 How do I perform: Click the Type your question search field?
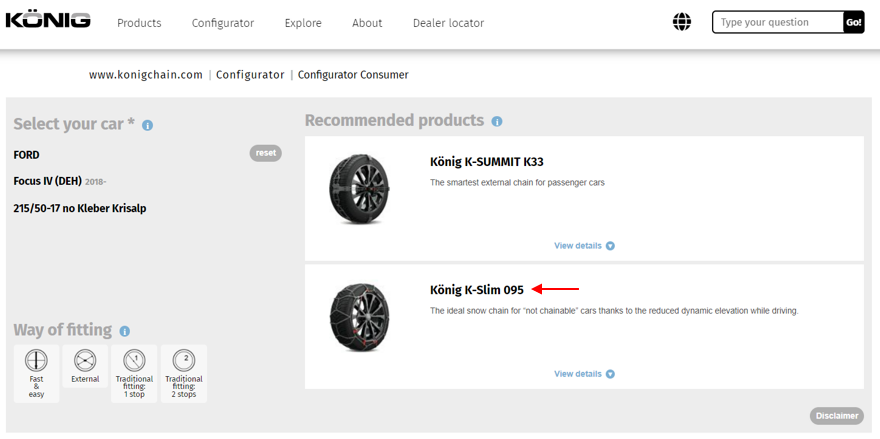777,22
